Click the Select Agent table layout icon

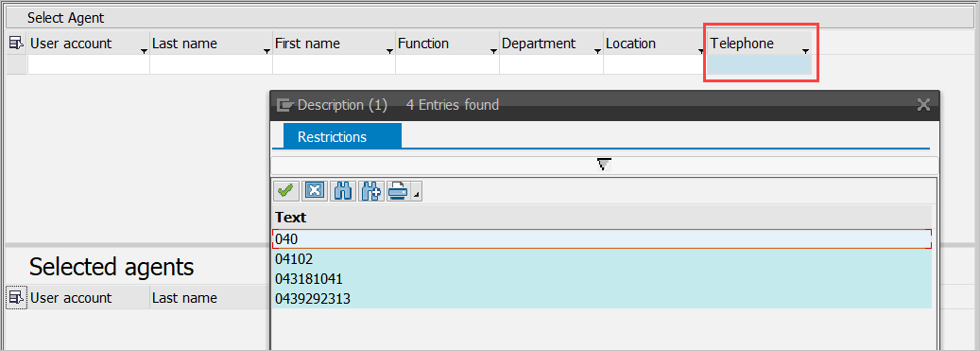point(17,44)
